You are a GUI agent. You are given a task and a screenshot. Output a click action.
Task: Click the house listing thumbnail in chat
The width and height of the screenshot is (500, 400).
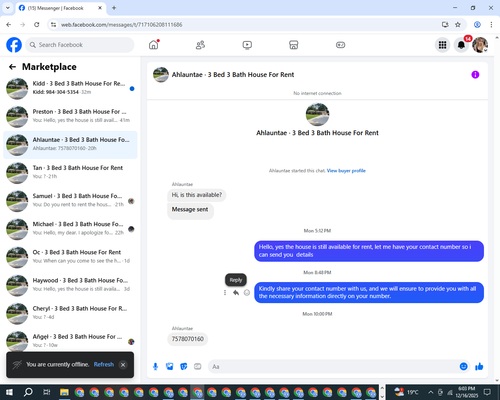pos(317,114)
